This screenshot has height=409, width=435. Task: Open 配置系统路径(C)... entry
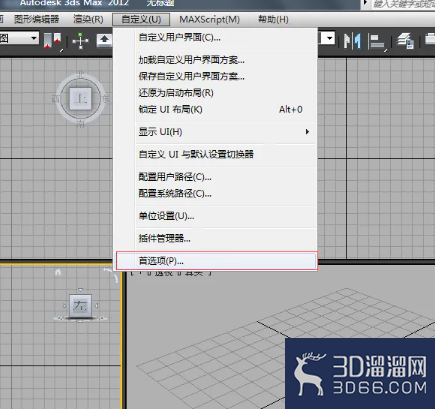point(216,193)
